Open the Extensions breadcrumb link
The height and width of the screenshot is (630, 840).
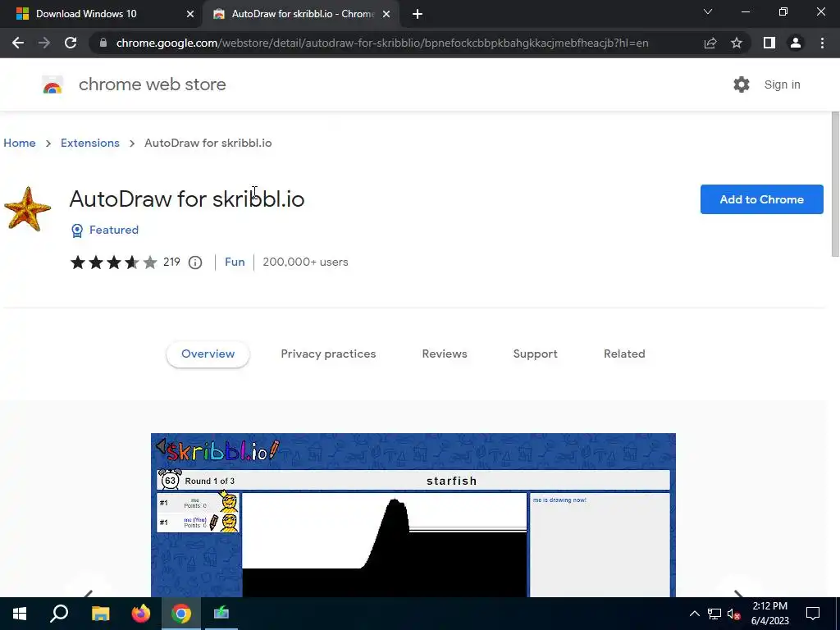[90, 143]
